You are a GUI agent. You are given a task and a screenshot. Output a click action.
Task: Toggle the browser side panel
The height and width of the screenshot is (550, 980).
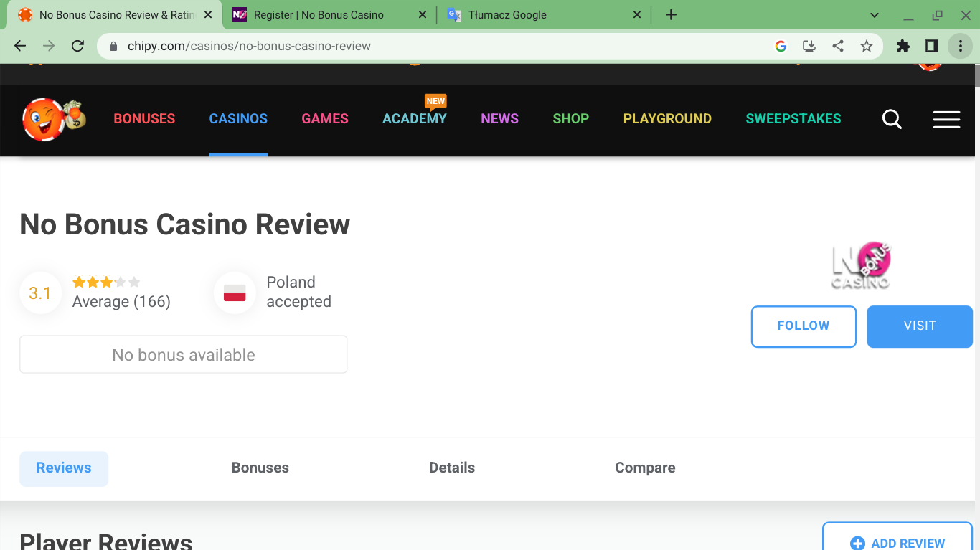pyautogui.click(x=931, y=46)
